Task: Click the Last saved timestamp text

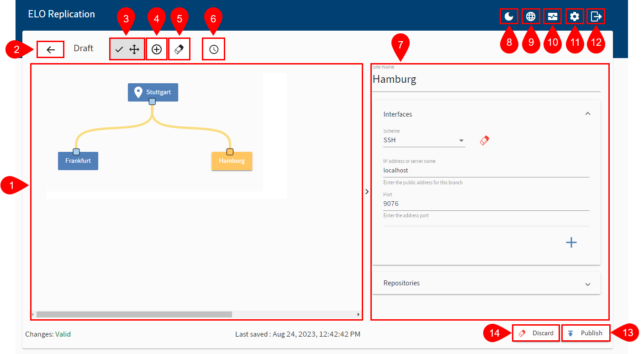Action: [x=298, y=334]
